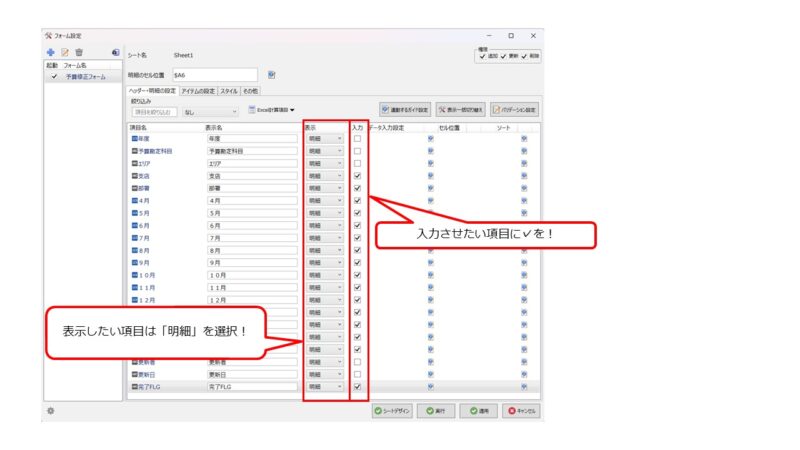Toggle the input checkbox for 更新日
This screenshot has height=450, width=800.
tap(357, 374)
